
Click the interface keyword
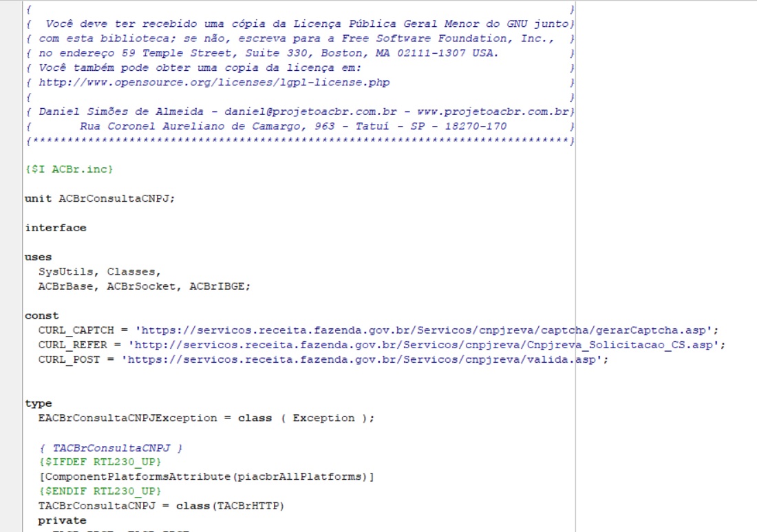click(x=56, y=228)
